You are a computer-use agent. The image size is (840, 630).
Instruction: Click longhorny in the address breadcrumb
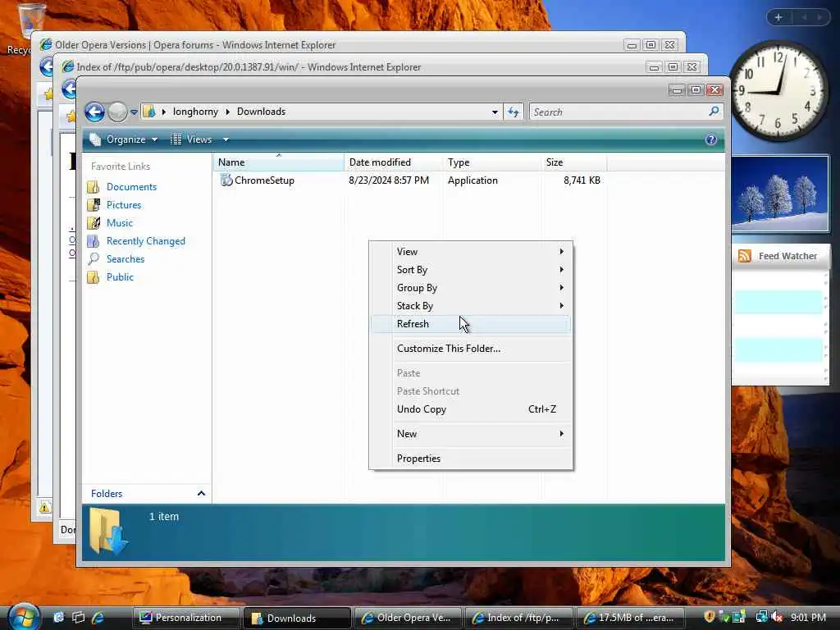click(x=195, y=112)
